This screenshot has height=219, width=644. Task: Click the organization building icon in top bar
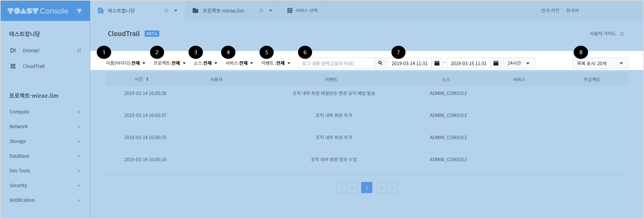coord(101,11)
